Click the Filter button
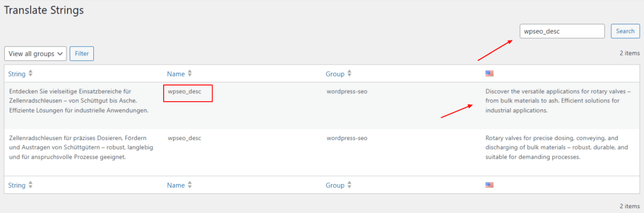The width and height of the screenshot is (644, 213). point(82,54)
